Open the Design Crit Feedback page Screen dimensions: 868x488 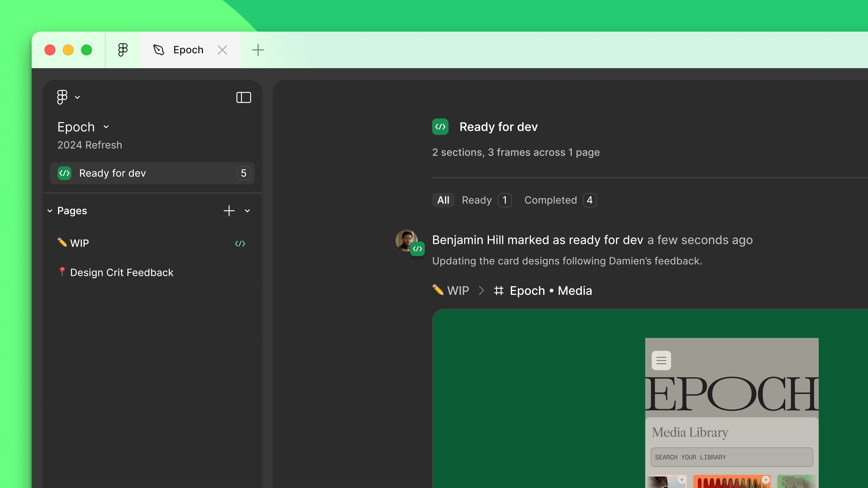(122, 272)
